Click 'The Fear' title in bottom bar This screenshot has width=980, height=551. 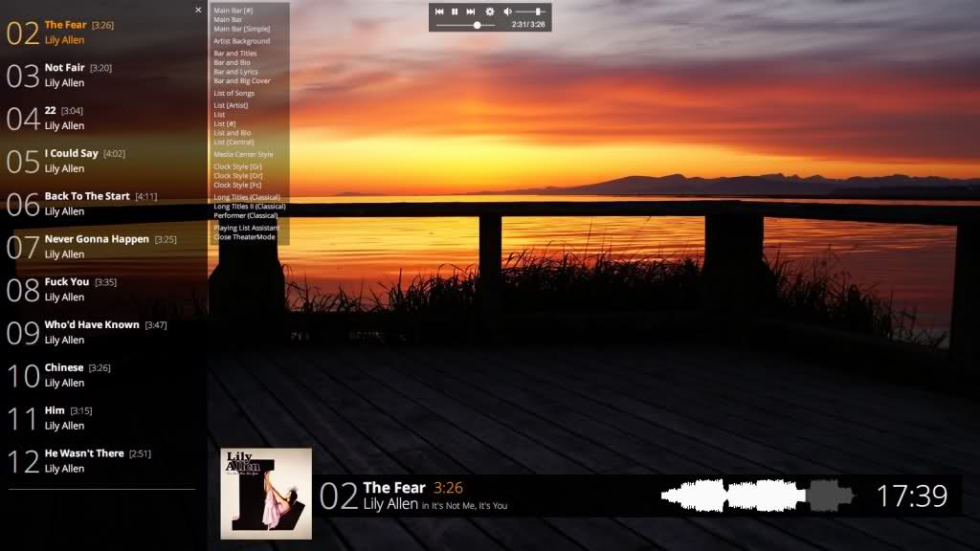pos(394,487)
